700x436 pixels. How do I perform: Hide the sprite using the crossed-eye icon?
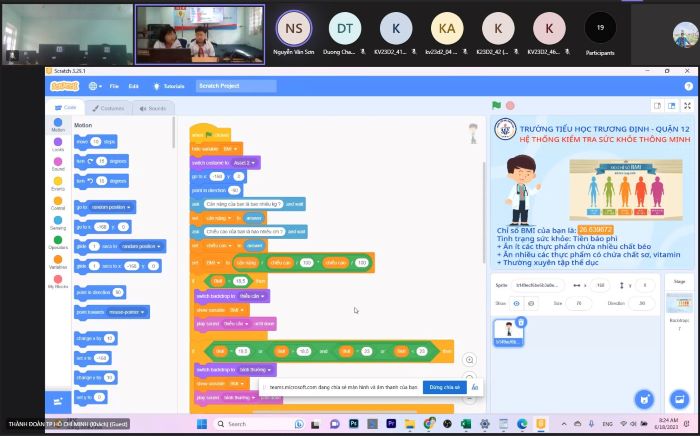531,303
